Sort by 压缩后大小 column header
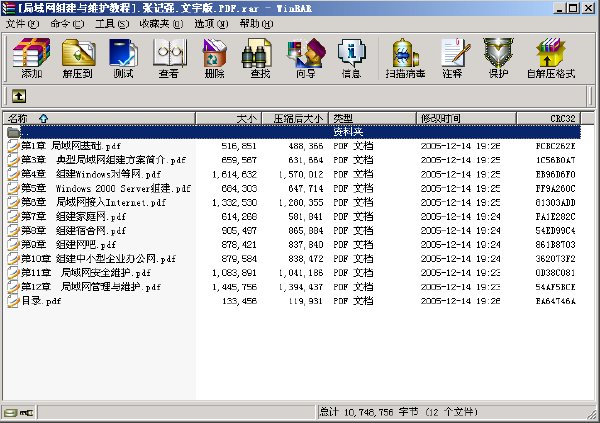Screen dimensions: 600x423 [295, 119]
